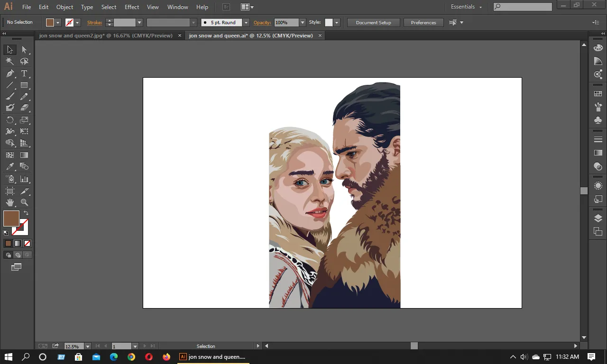Open zoom level dropdown at 12.5%
This screenshot has height=364, width=607.
click(x=87, y=346)
